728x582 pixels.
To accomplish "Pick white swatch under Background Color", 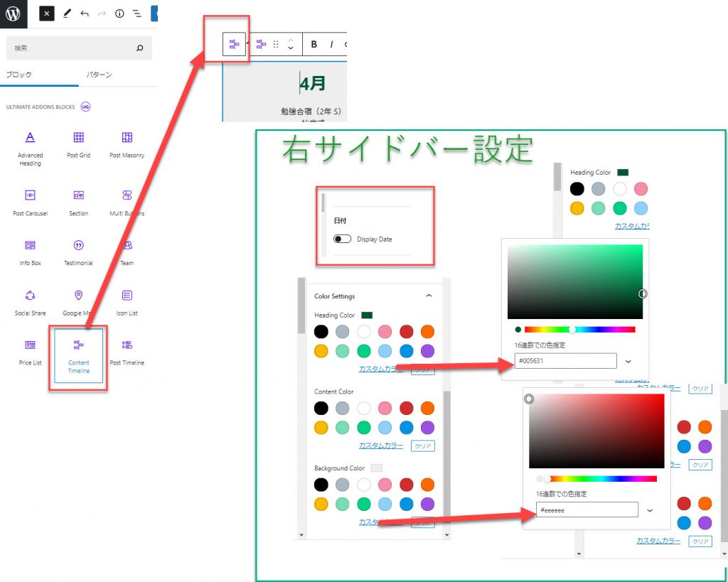I will (x=363, y=485).
